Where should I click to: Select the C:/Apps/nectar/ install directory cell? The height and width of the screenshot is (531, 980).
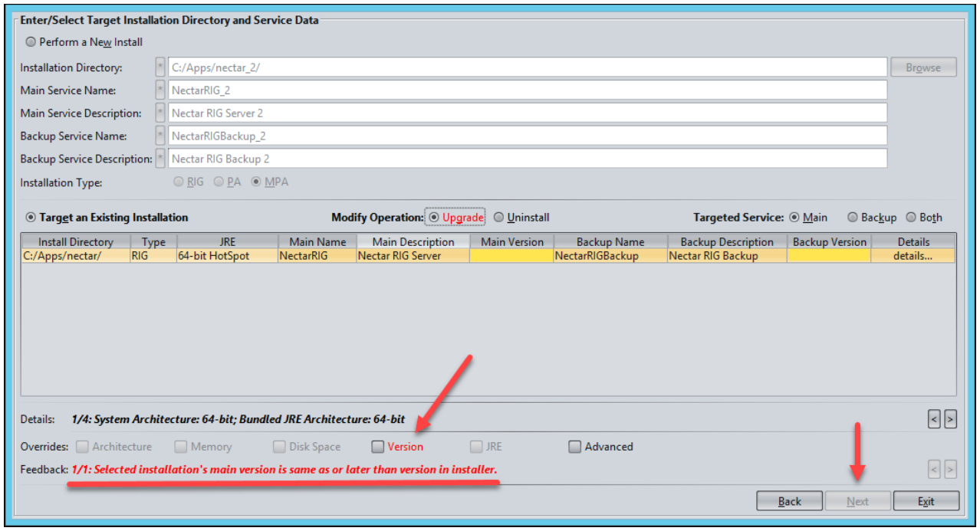(75, 256)
